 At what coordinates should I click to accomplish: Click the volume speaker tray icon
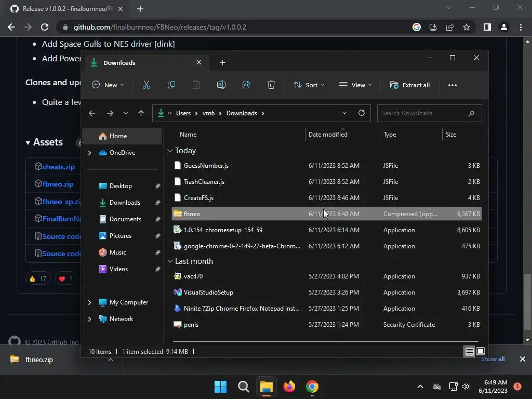[x=465, y=387]
